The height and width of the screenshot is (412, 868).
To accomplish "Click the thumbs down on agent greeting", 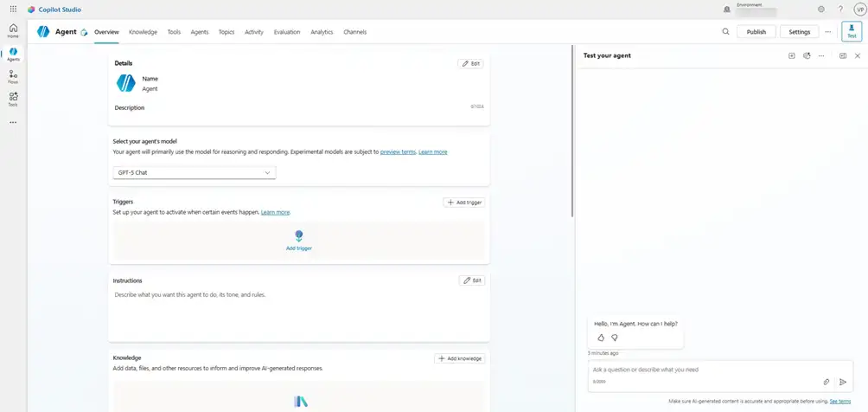I will coord(615,338).
